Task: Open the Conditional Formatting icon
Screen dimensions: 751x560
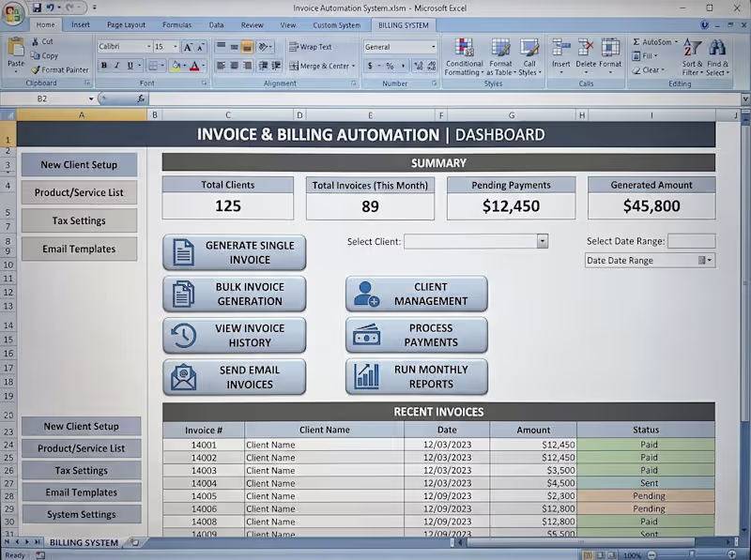Action: pyautogui.click(x=464, y=48)
